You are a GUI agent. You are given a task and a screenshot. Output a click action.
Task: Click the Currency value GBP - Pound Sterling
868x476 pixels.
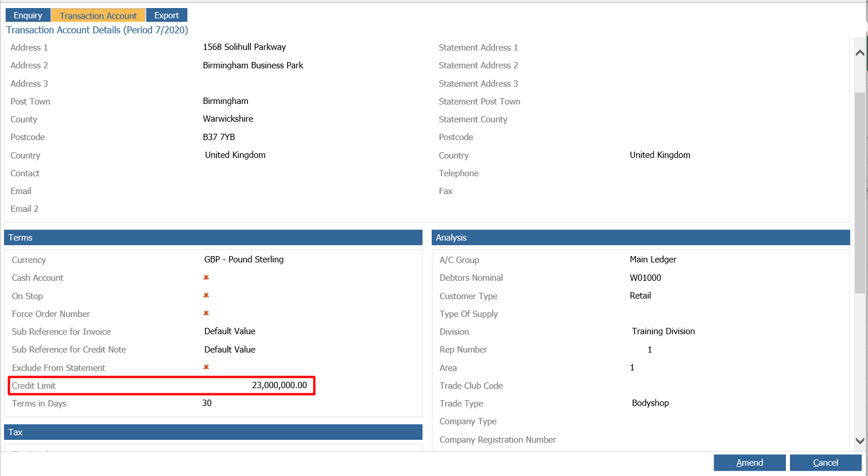[x=244, y=260]
